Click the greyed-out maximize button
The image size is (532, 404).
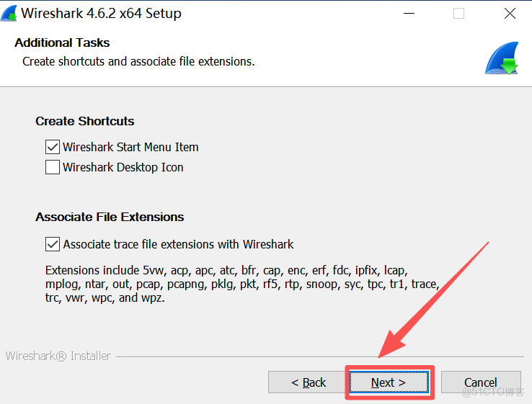click(458, 14)
